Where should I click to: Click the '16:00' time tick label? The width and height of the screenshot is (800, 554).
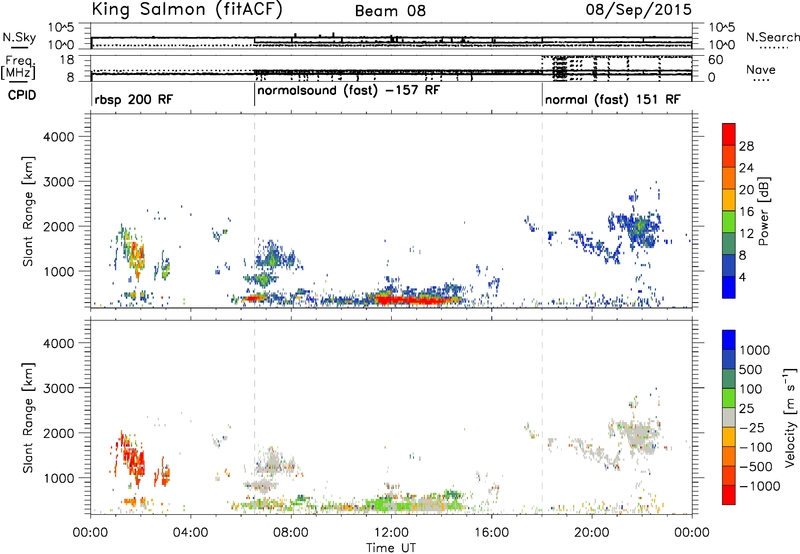tap(491, 533)
